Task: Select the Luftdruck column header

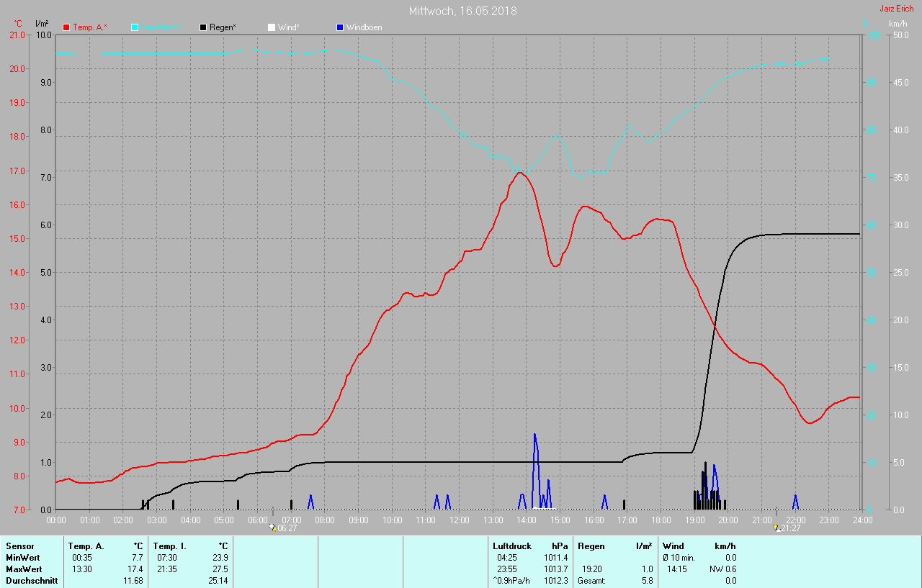Action: point(511,546)
